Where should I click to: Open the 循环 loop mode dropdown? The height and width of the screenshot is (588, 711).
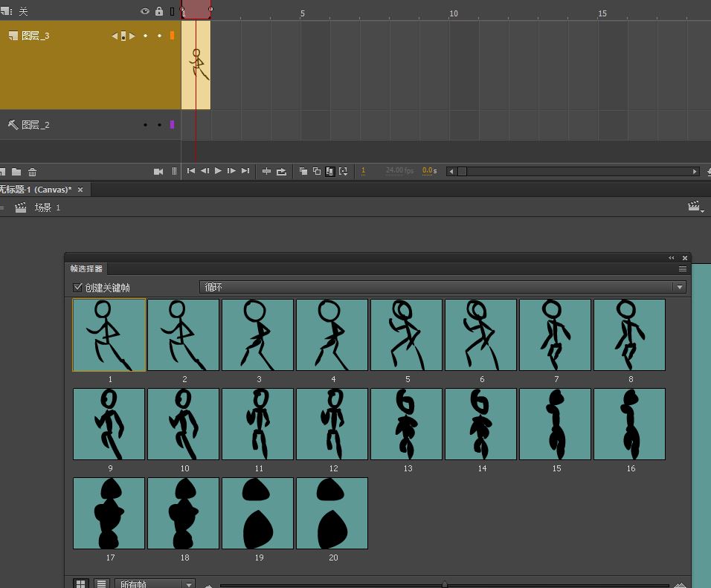442,288
